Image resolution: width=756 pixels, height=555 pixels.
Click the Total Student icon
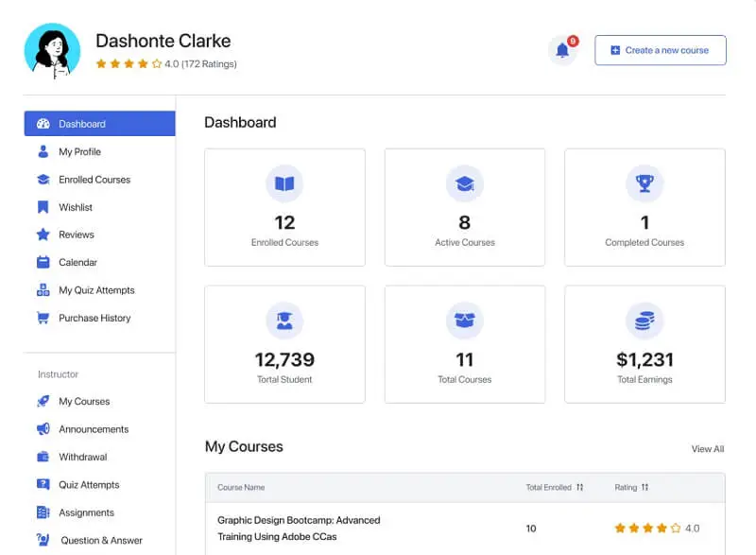(284, 321)
